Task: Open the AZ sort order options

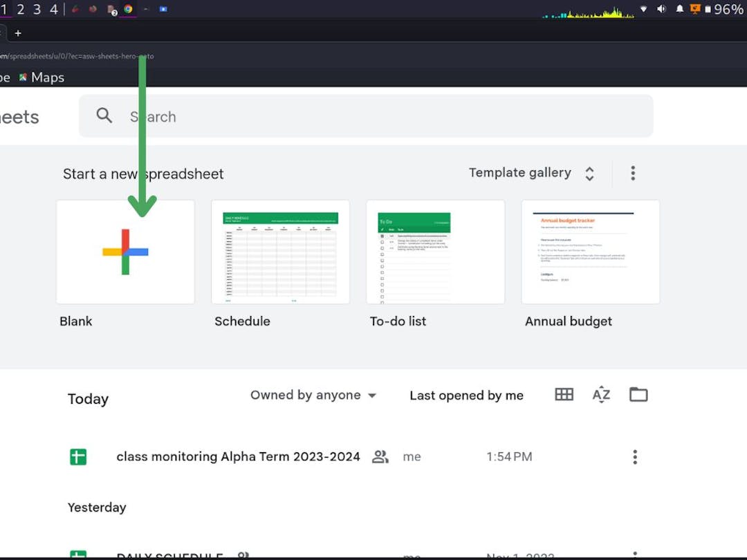Action: coord(600,394)
